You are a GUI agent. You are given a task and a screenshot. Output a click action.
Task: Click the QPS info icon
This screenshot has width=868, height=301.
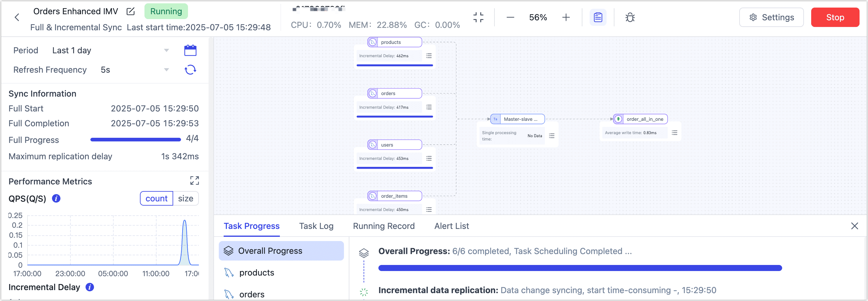coord(56,199)
